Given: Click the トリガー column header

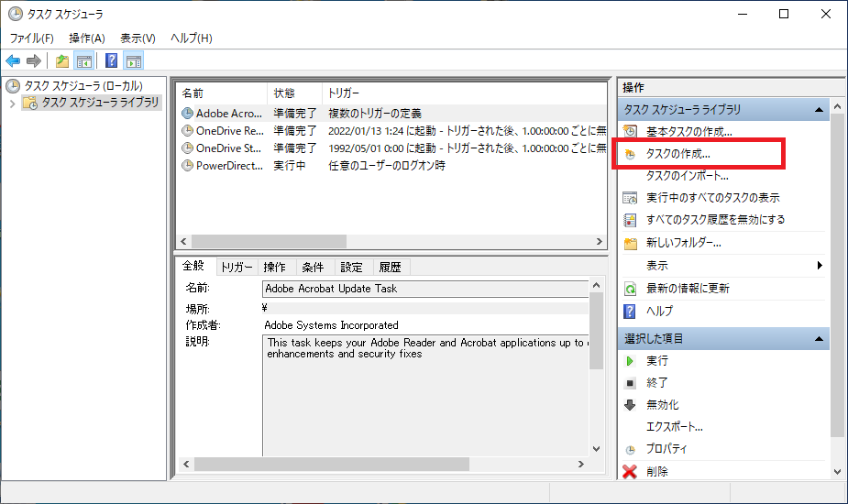Looking at the screenshot, I should click(x=465, y=93).
